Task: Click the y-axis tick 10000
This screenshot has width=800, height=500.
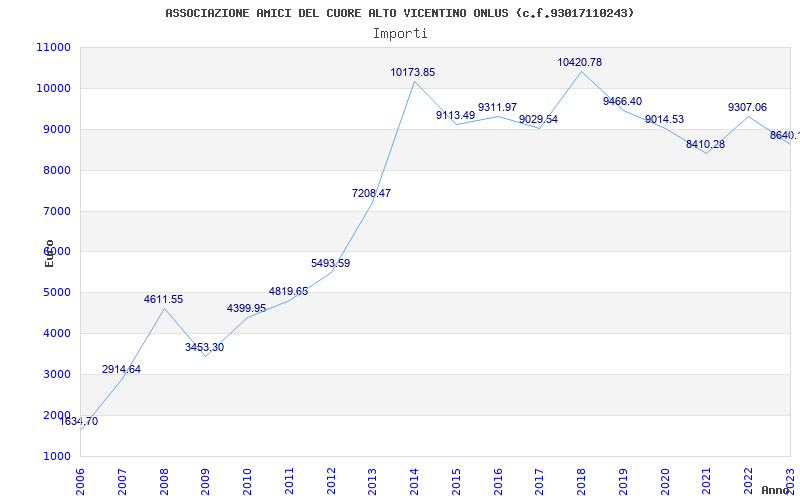Action: coord(53,88)
